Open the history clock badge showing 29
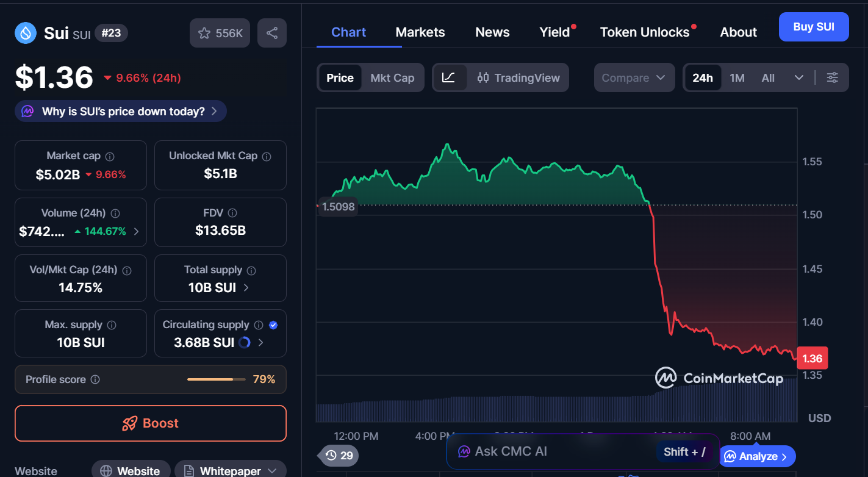The height and width of the screenshot is (477, 868). tap(339, 455)
